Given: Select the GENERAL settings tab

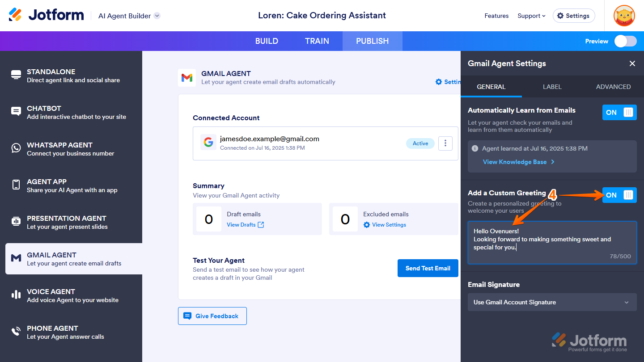Looking at the screenshot, I should tap(491, 87).
